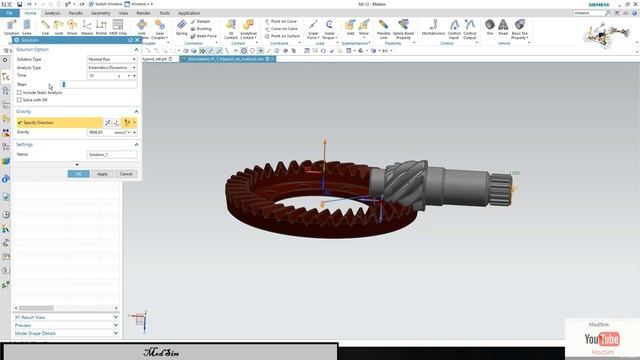Select the Bushing connector
This screenshot has height=360, width=640.
click(201, 29)
